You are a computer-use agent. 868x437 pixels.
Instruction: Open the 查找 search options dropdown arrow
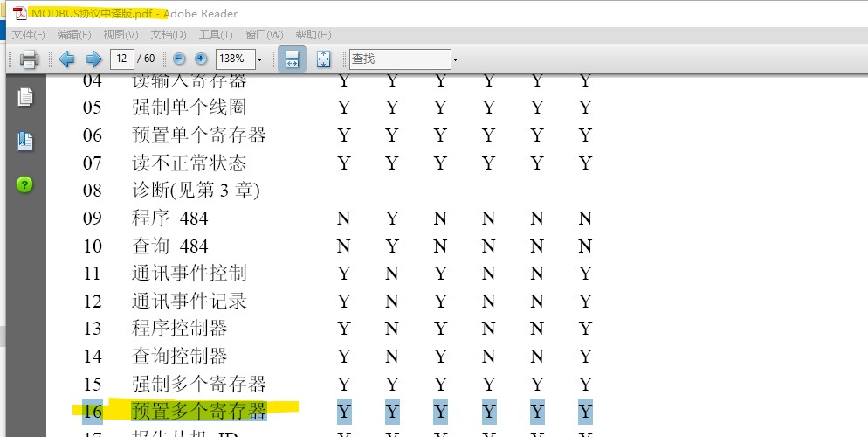click(455, 59)
